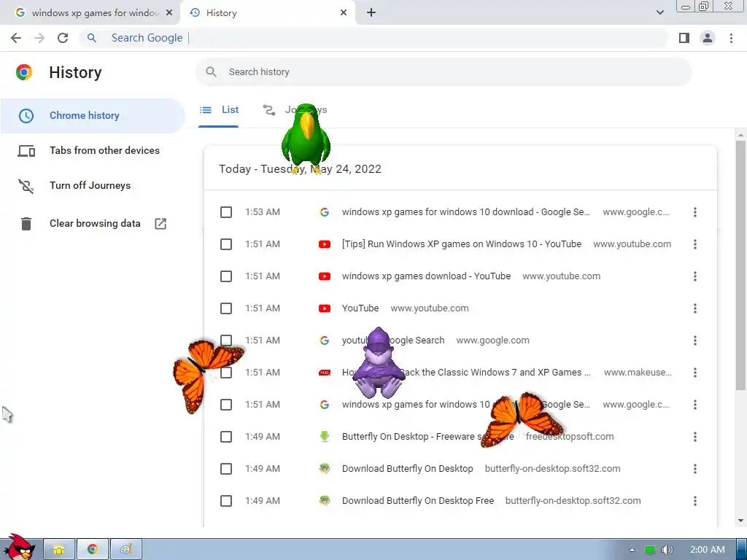Close the History tab
Viewport: 747px width, 560px height.
pos(344,13)
